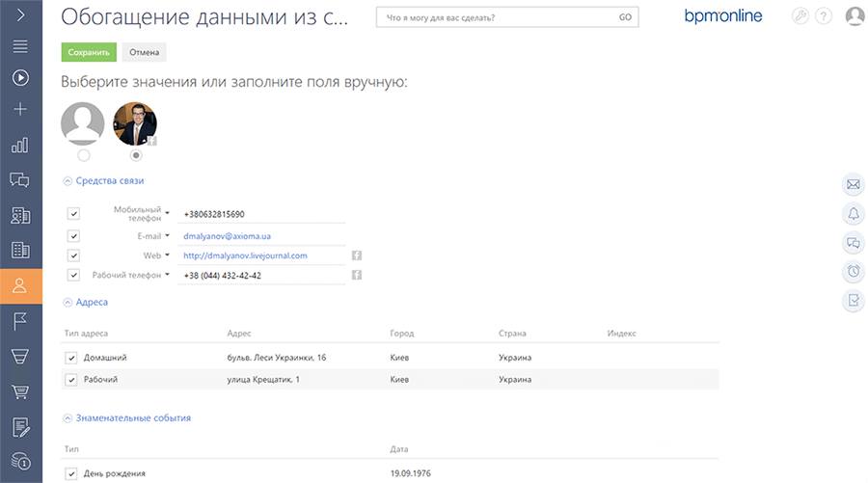
Task: Open the opportunities funnel section
Action: pyautogui.click(x=20, y=357)
